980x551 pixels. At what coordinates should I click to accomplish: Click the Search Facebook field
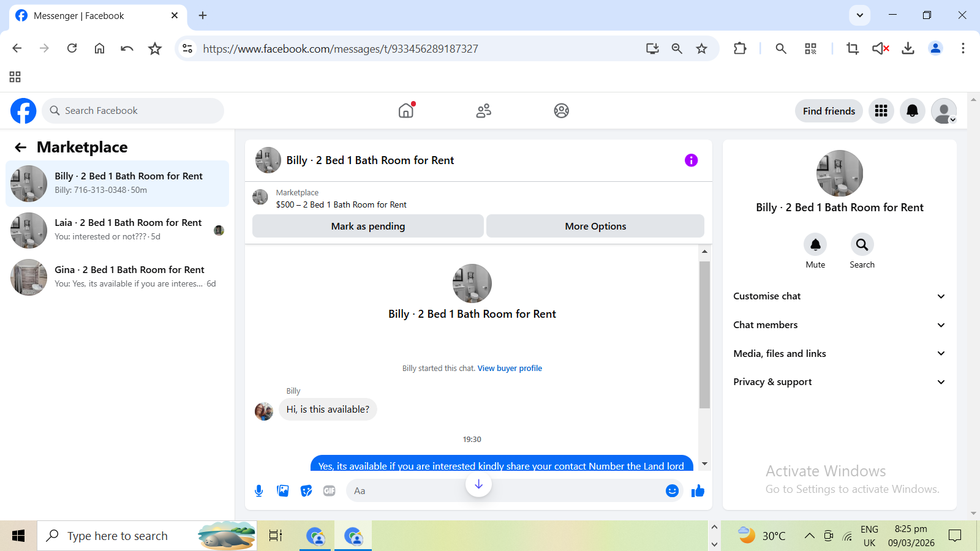tap(133, 111)
